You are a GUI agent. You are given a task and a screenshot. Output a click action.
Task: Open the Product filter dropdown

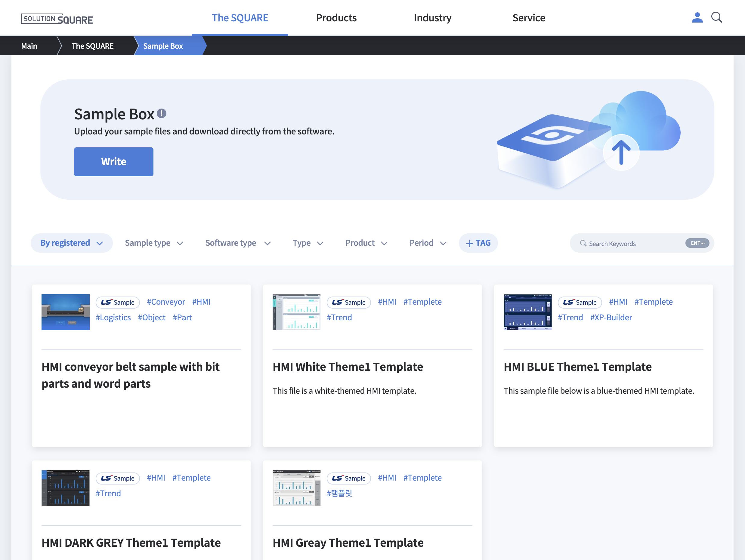coord(366,243)
